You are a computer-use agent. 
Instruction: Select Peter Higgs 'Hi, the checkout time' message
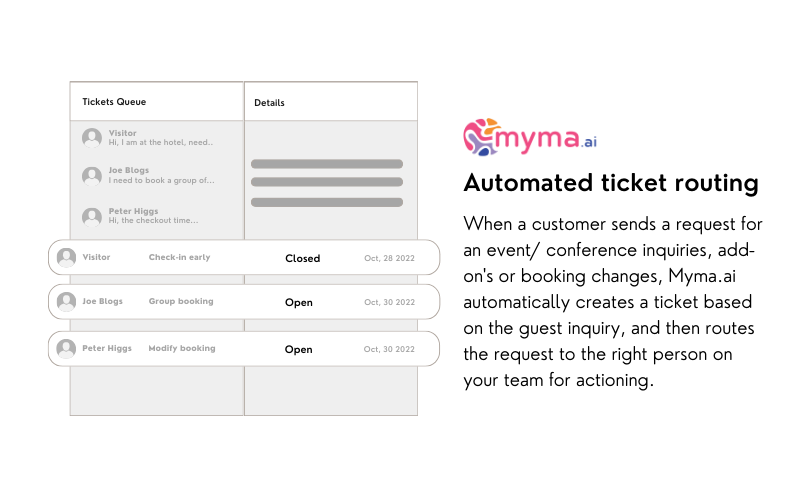153,221
